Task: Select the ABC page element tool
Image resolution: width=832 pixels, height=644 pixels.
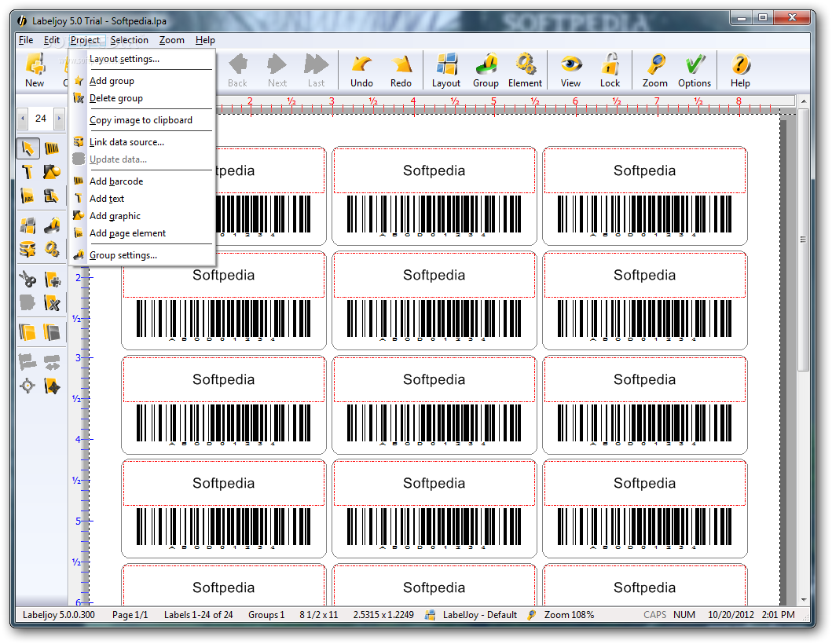Action: pyautogui.click(x=27, y=196)
